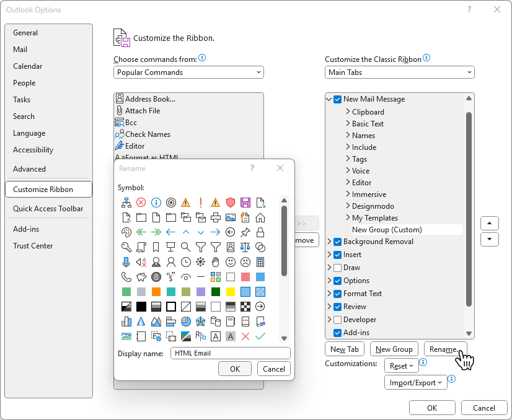Select the sad face symbol
Viewport: 512px width, 420px height.
(245, 262)
